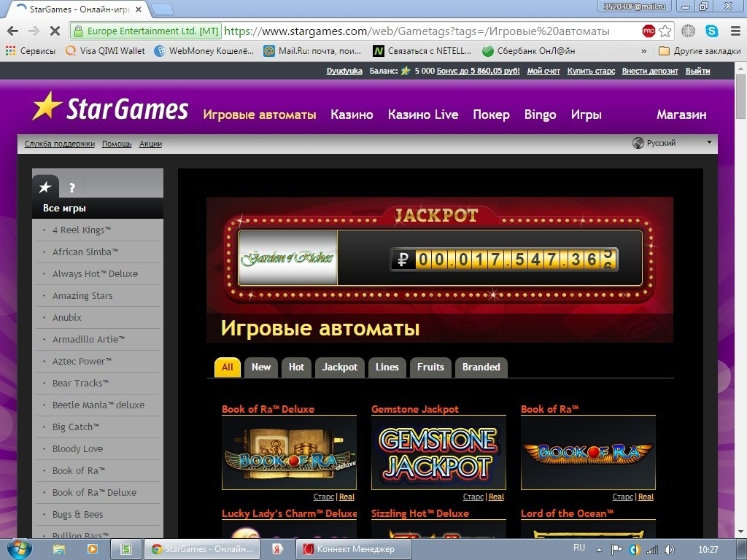Click the Garden of Riches jackpot logo
Screen dimensions: 747x560
[287, 257]
